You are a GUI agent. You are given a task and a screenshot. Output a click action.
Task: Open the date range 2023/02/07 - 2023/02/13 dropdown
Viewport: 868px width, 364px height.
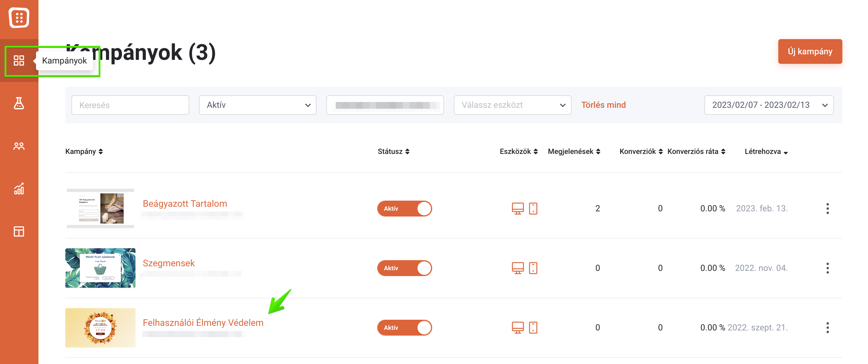[769, 105]
